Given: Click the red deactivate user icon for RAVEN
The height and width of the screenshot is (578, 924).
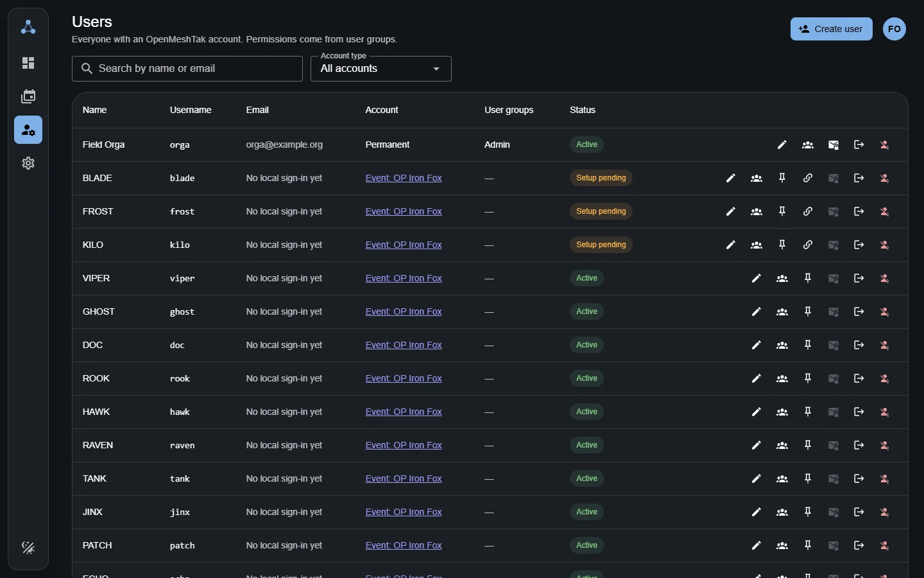Looking at the screenshot, I should pos(886,446).
